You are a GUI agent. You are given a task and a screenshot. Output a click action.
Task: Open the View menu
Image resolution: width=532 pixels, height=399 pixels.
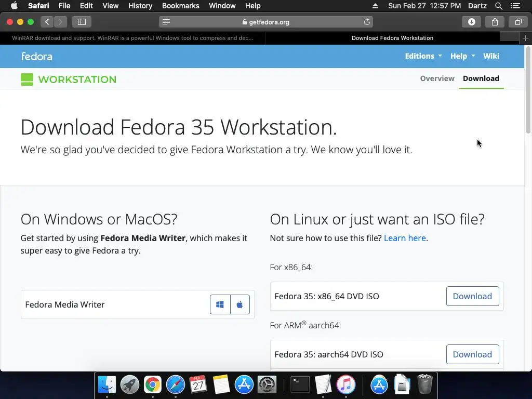[110, 6]
